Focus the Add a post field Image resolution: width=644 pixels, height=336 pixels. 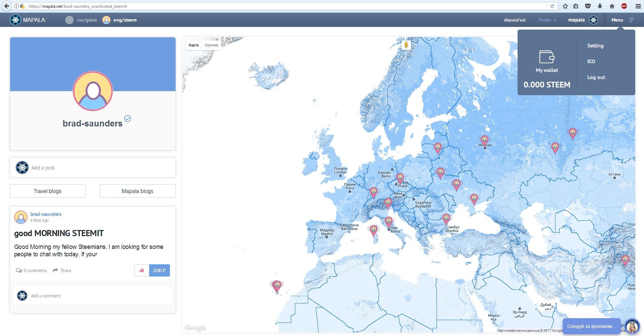(93, 167)
